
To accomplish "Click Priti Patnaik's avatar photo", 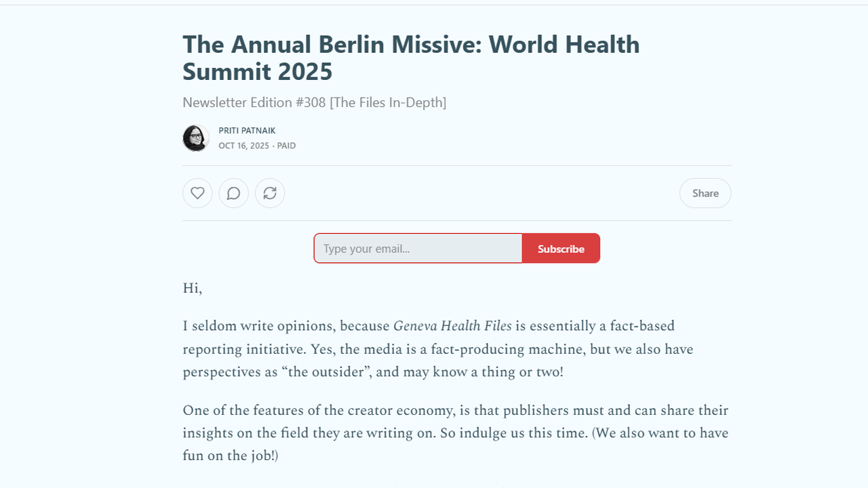I will point(196,138).
